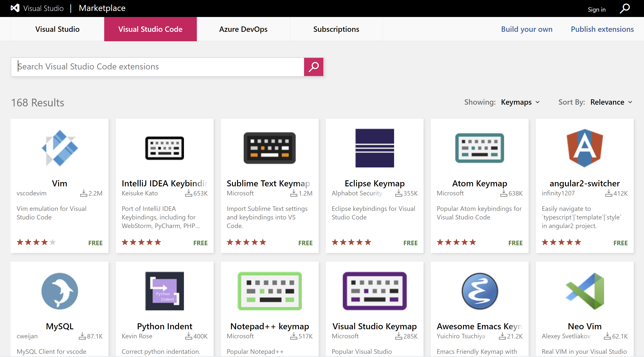Click the MySQL dolphin icon
Image resolution: width=644 pixels, height=357 pixels.
60,291
